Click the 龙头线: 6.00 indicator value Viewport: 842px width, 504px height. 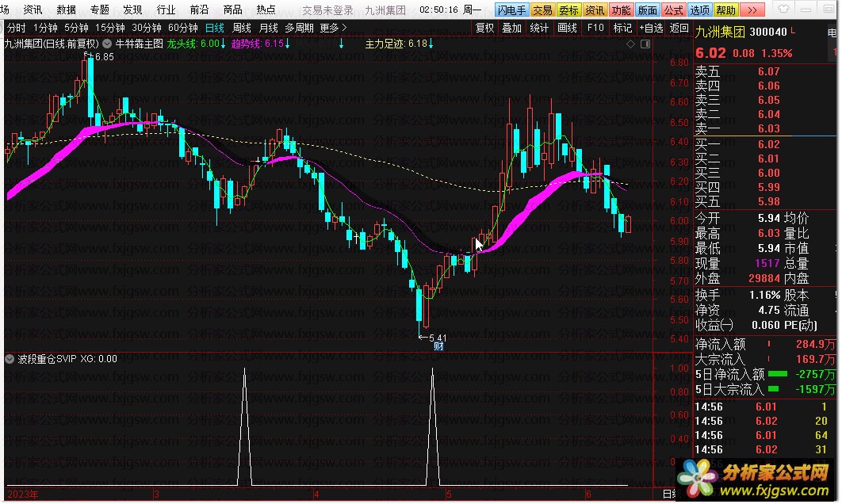tap(196, 44)
